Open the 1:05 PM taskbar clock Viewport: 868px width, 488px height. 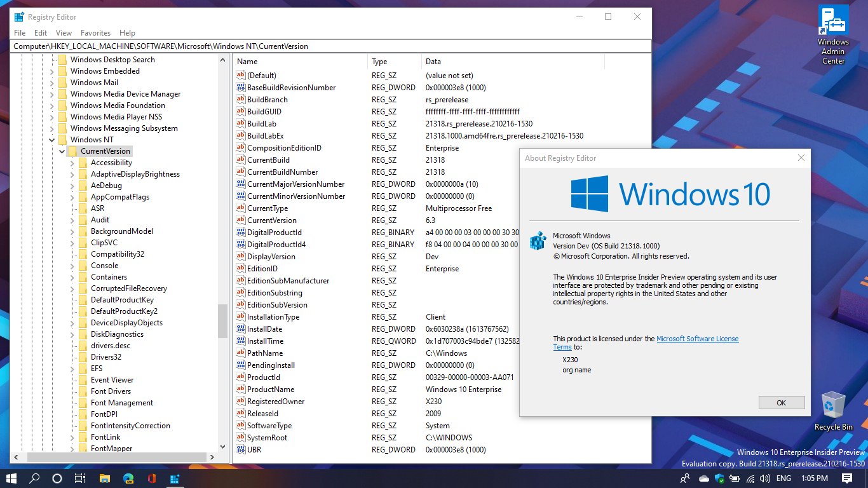click(x=815, y=478)
